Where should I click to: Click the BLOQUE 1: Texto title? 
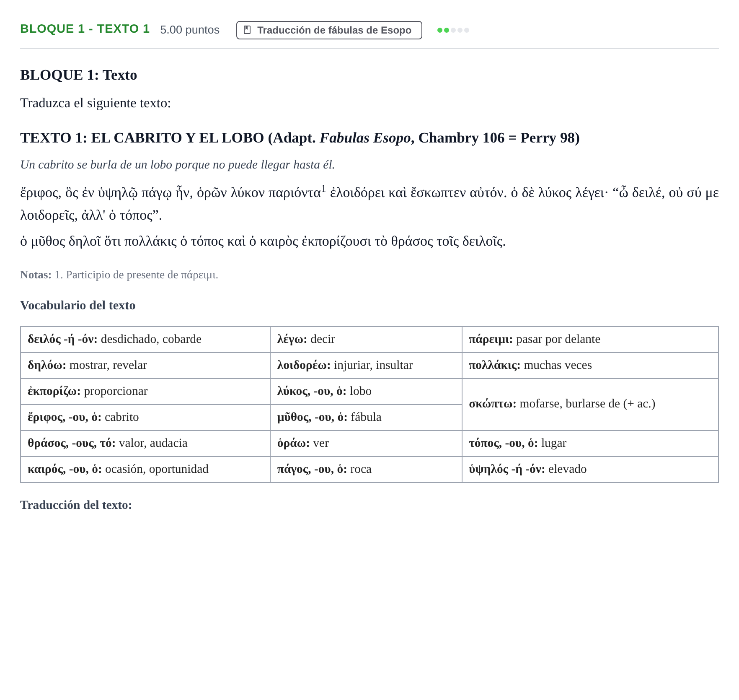pos(78,75)
